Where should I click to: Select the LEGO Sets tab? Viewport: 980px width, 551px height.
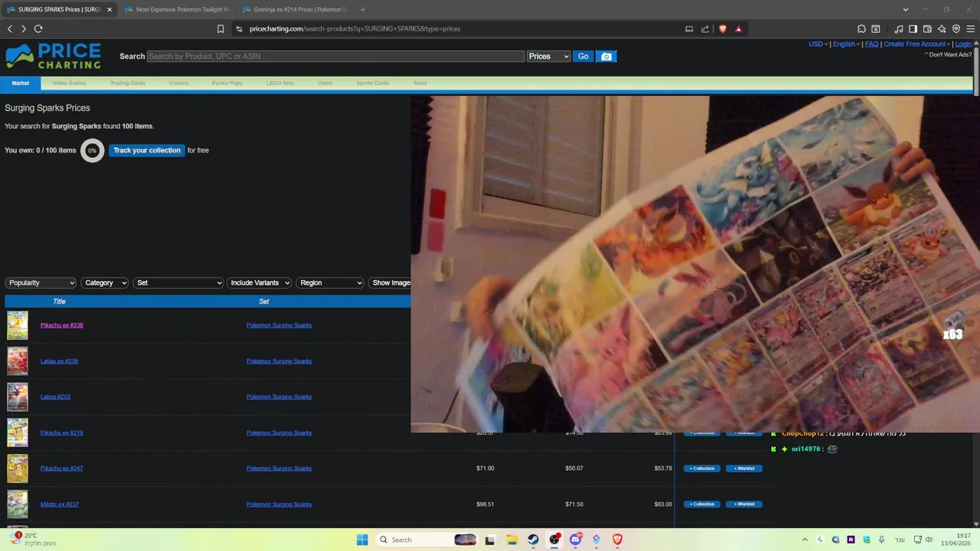[279, 83]
